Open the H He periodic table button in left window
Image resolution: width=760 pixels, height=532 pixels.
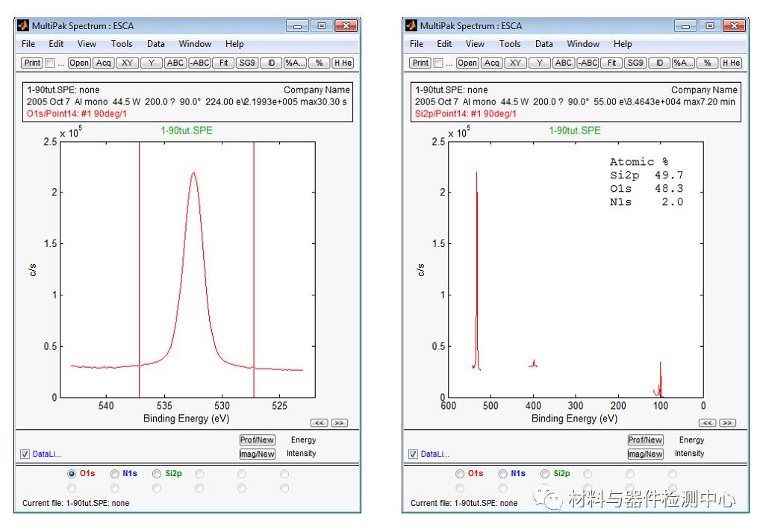[x=343, y=63]
